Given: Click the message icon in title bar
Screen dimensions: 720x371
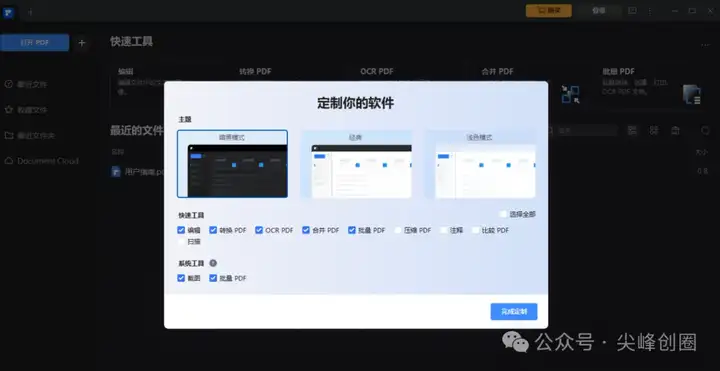Looking at the screenshot, I should (632, 11).
